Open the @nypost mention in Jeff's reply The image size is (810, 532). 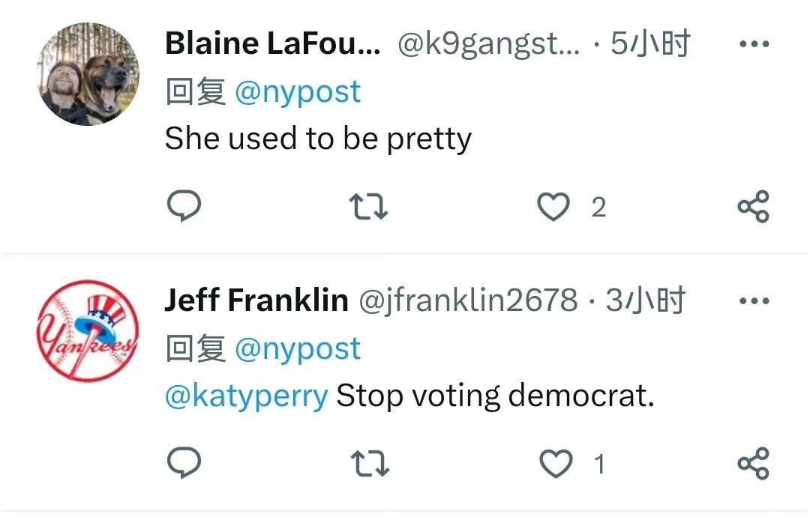298,349
